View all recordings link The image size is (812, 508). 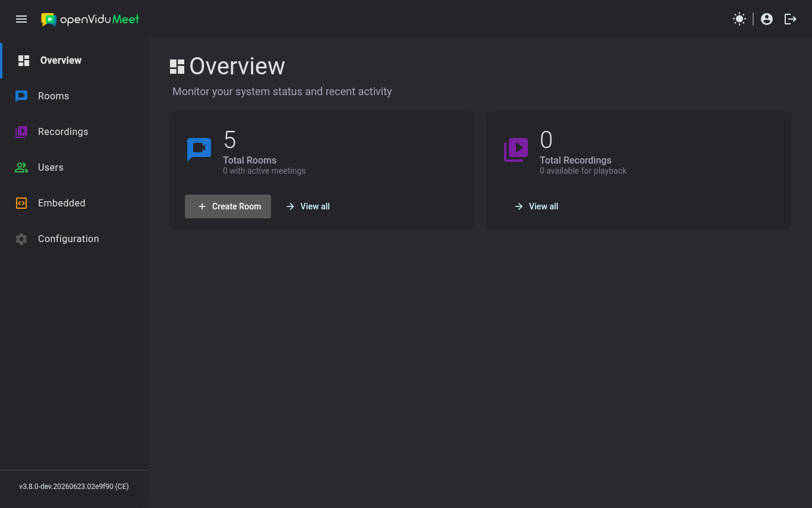(x=536, y=206)
